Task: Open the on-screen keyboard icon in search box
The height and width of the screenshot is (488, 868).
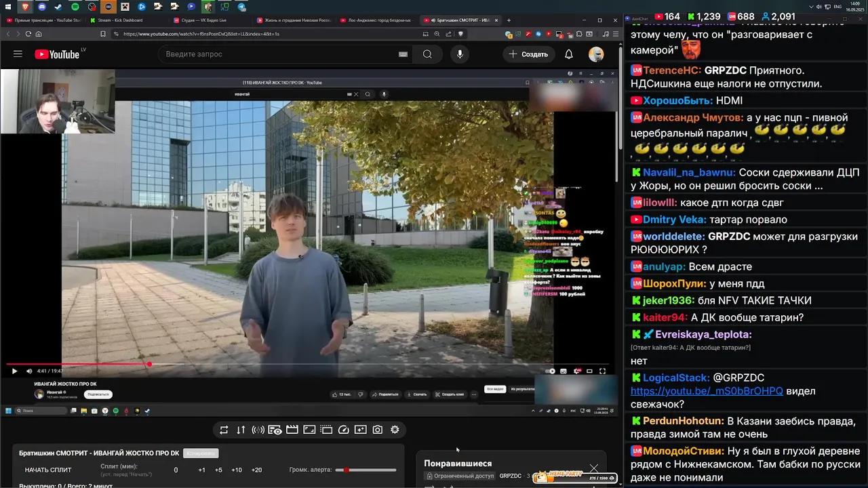Action: [x=403, y=54]
